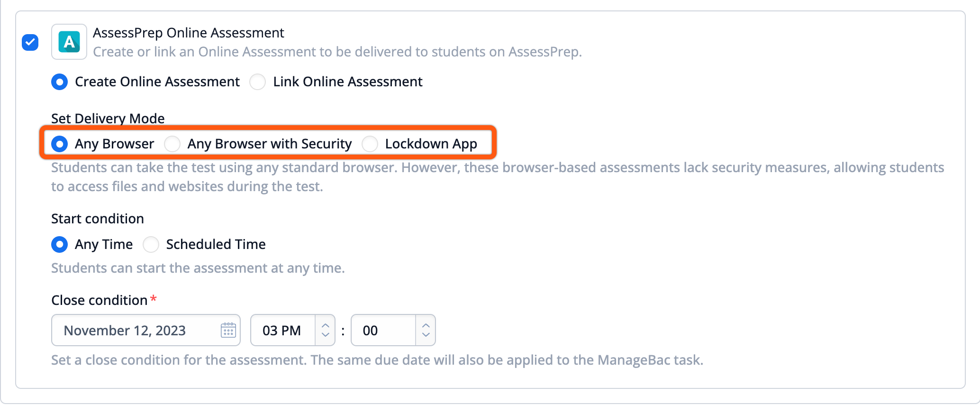Decrease the hour with the down arrow
Screen dimensions: 980x405
coord(326,335)
